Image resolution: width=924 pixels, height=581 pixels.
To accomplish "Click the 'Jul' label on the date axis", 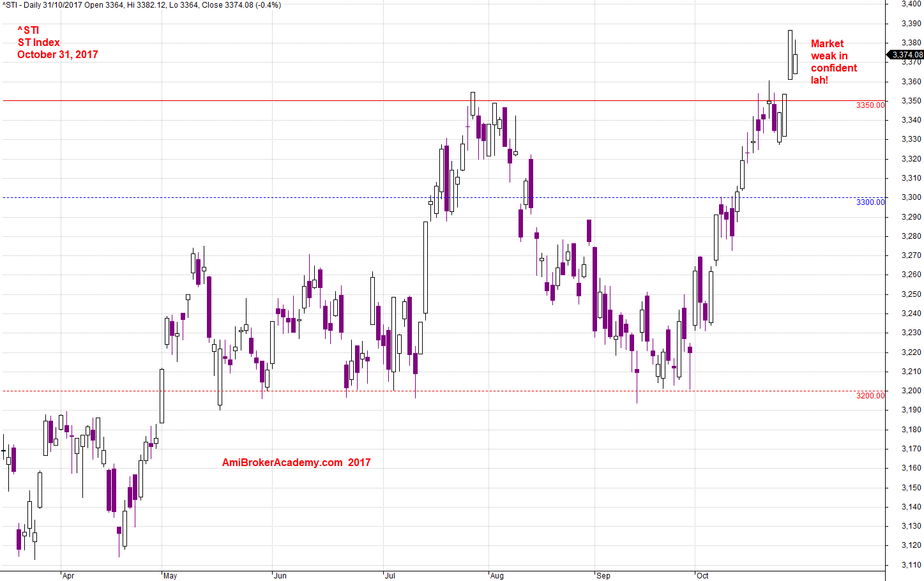I will (390, 576).
